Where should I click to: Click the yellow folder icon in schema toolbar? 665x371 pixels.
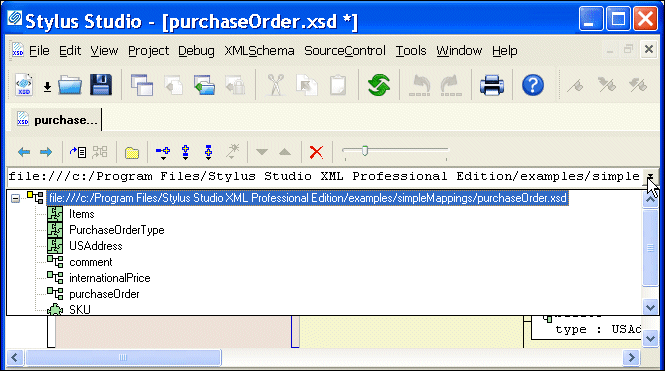pyautogui.click(x=132, y=153)
